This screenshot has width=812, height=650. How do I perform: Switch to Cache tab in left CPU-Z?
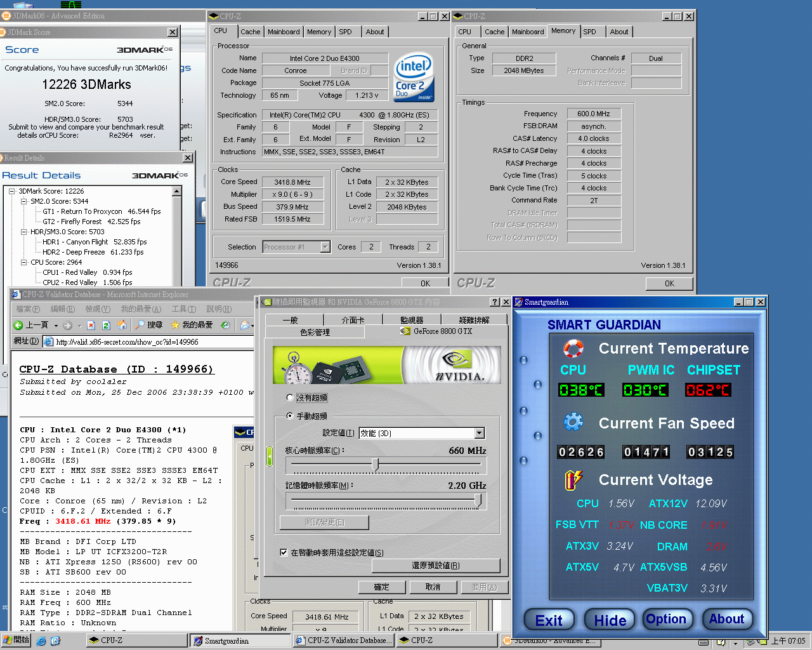coord(250,32)
